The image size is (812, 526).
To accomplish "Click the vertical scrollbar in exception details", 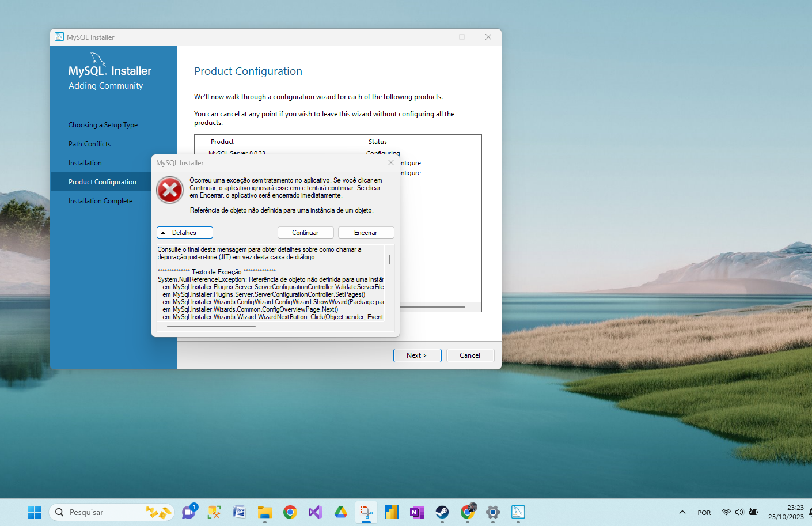I will click(389, 260).
